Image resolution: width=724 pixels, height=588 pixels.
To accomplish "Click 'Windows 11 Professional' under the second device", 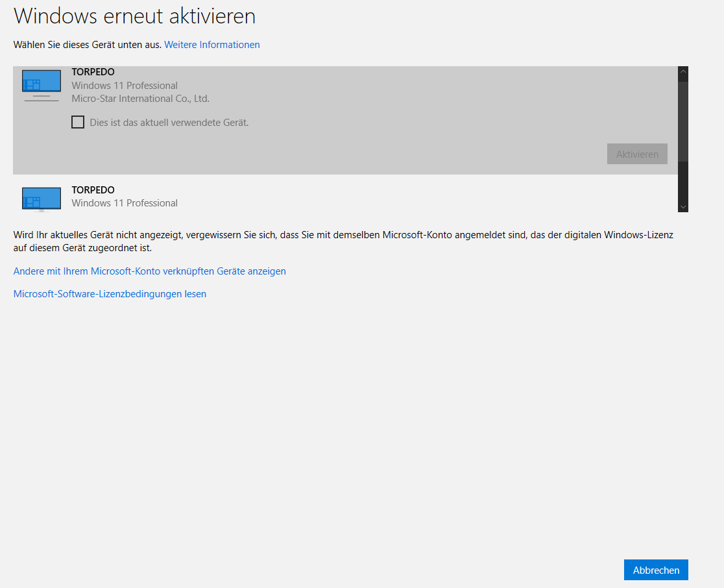I will click(x=125, y=203).
